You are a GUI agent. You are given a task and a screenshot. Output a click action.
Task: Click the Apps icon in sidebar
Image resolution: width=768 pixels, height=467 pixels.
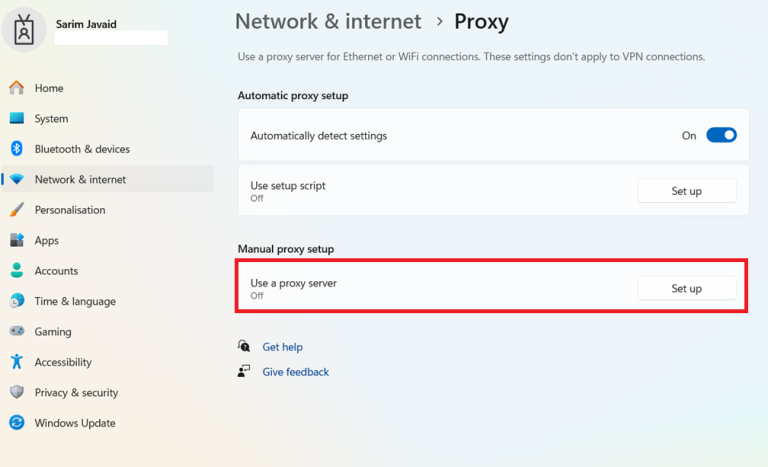(x=17, y=240)
